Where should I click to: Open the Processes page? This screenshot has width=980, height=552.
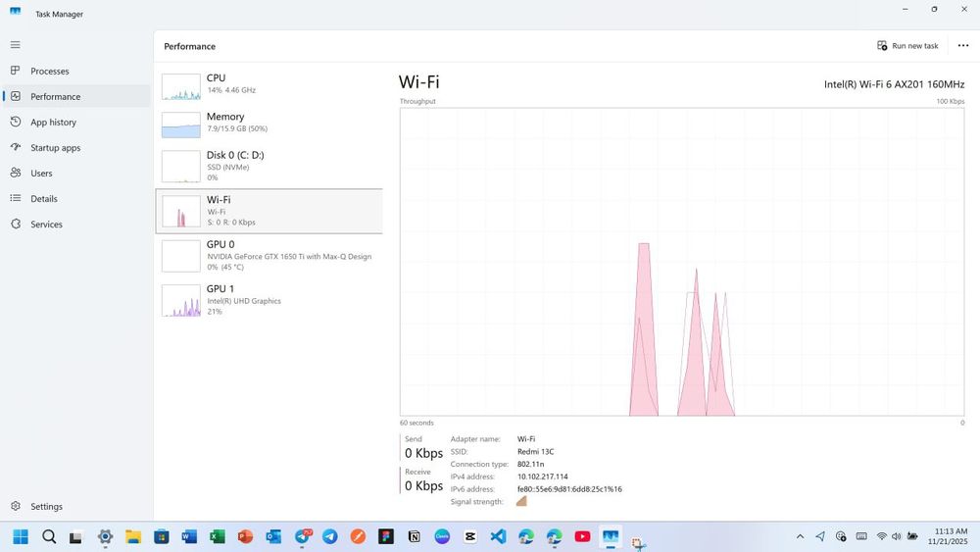[x=76, y=71]
